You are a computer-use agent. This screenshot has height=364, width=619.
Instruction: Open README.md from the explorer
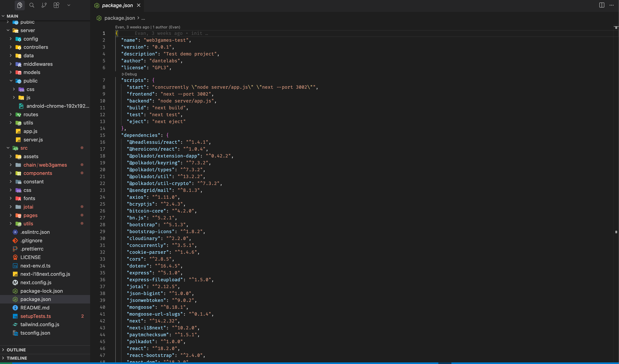point(35,308)
